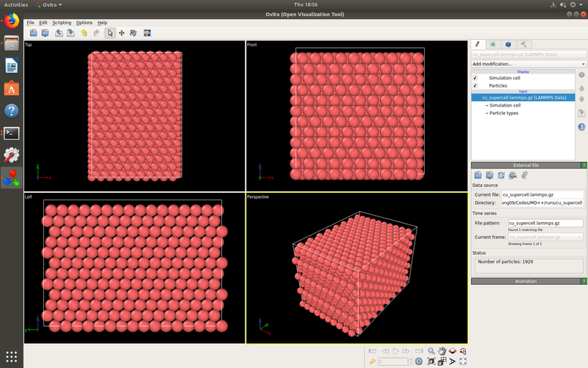Click the Render active viewport icon
The width and height of the screenshot is (588, 368).
[147, 33]
